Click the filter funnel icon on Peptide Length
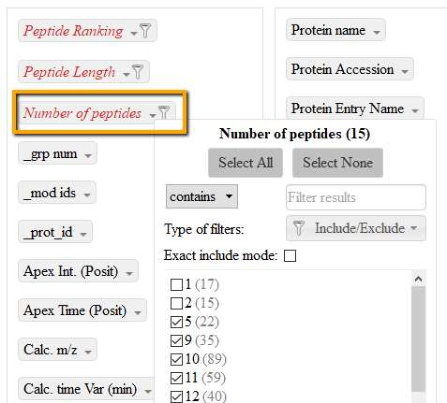Image resolution: width=447 pixels, height=403 pixels. tap(138, 71)
